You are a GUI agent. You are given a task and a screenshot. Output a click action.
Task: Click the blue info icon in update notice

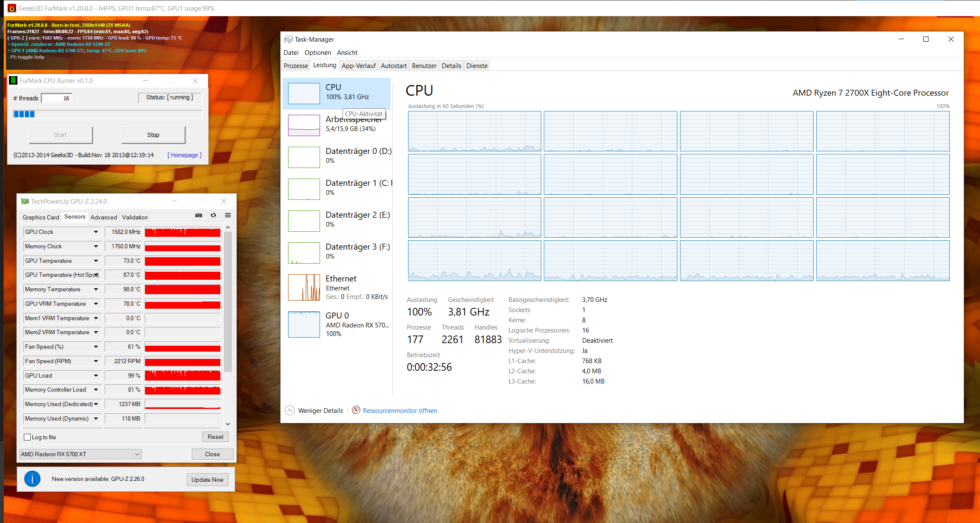coord(32,479)
